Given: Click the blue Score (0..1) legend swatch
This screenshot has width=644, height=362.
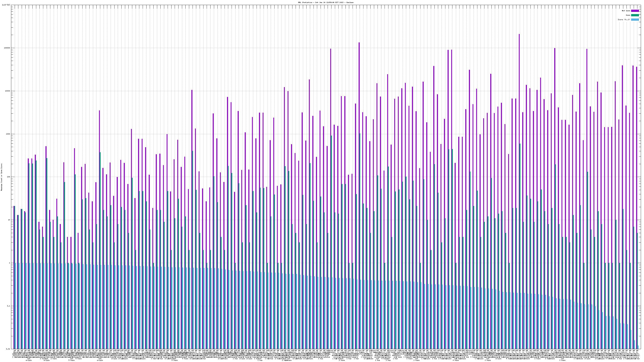Looking at the screenshot, I should (x=635, y=20).
